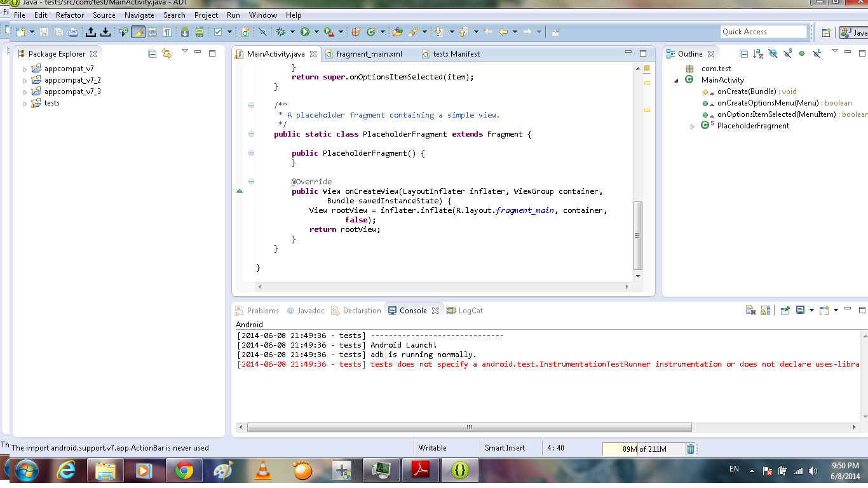The image size is (868, 488).
Task: Click the editor vertical scrollbar thumb
Action: (x=638, y=235)
